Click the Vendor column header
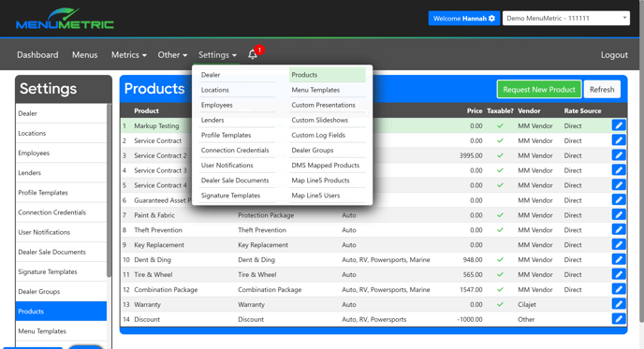Image resolution: width=644 pixels, height=349 pixels. 529,110
